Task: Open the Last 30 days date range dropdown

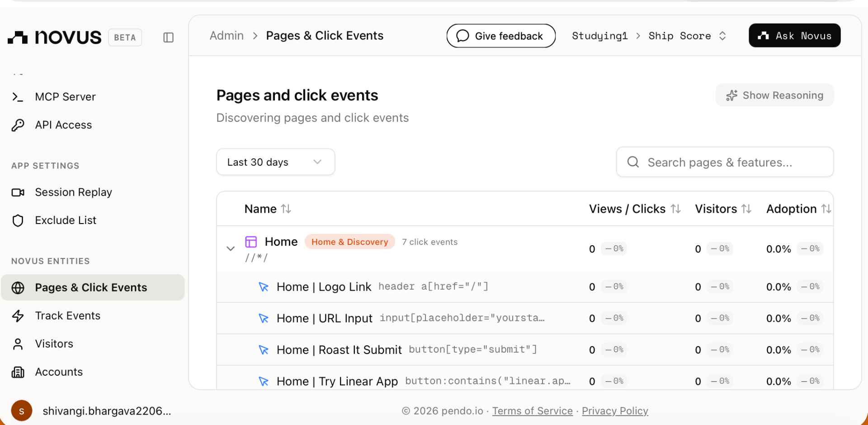Action: (275, 162)
